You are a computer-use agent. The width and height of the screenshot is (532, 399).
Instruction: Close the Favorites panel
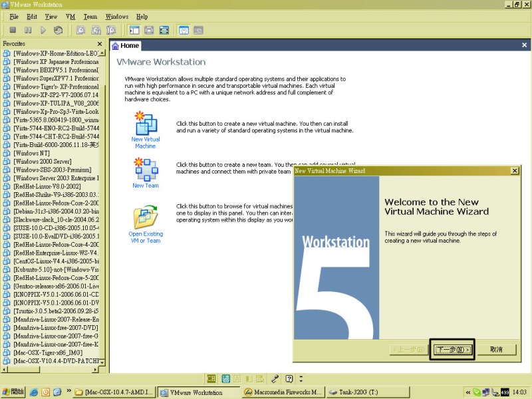click(x=100, y=44)
